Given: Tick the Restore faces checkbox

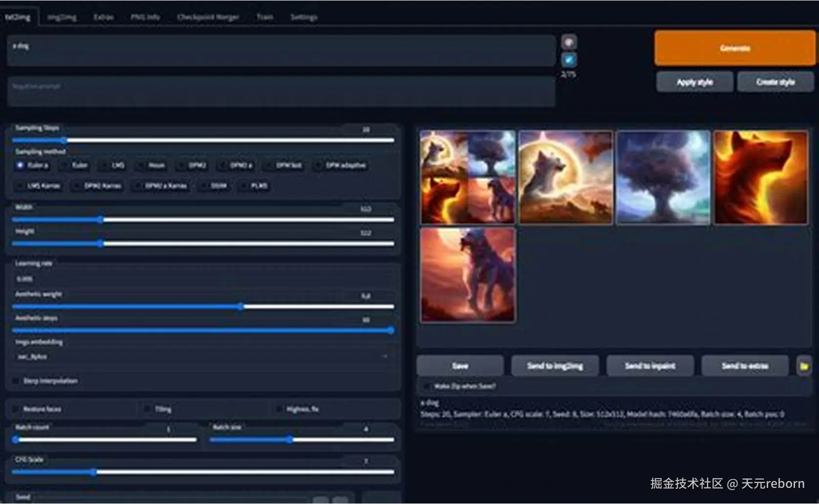Looking at the screenshot, I should tap(16, 409).
